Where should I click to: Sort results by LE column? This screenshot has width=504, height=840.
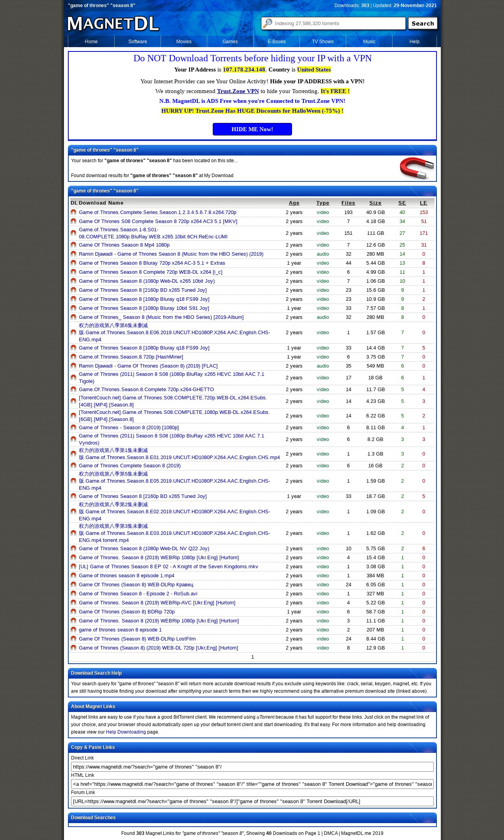click(424, 203)
